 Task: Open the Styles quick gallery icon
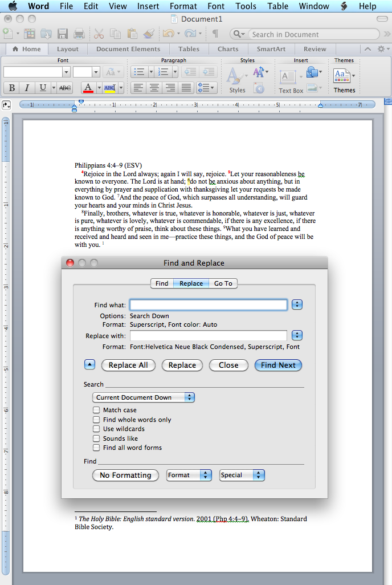(235, 76)
